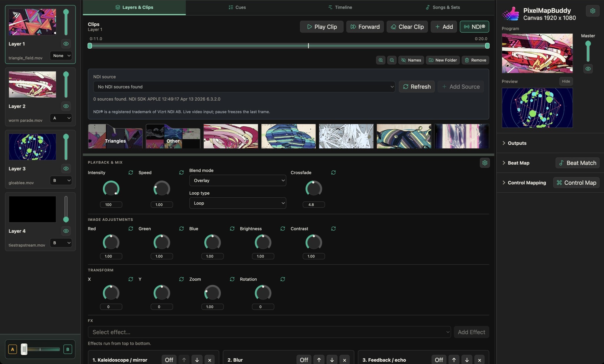
Task: Toggle Layer 1 visibility eye
Action: click(x=66, y=44)
